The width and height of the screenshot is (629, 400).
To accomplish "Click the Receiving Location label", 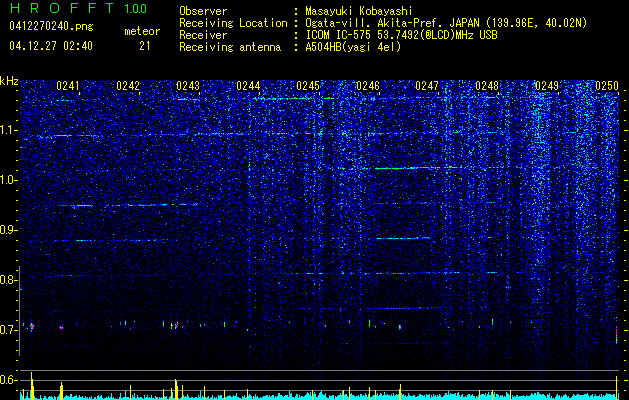I will tap(233, 23).
